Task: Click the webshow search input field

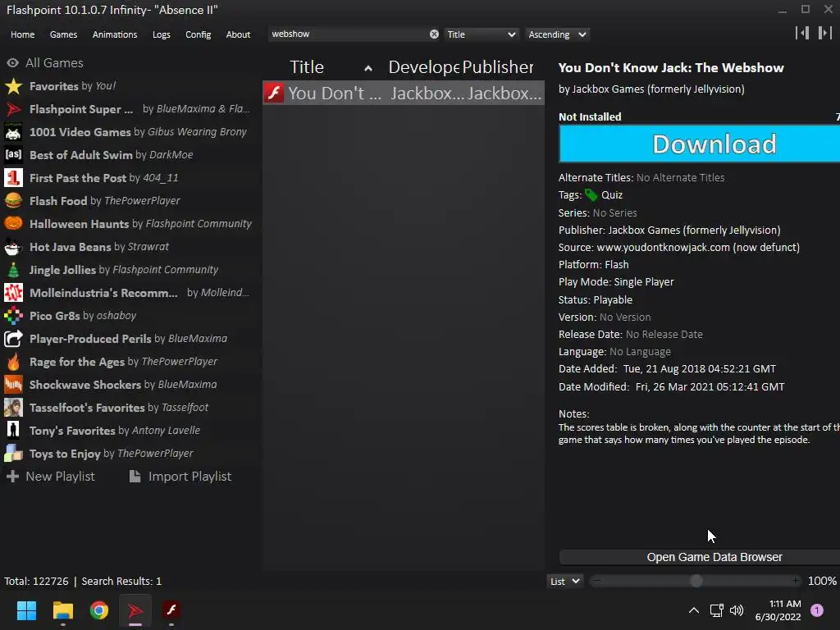Action: coord(348,34)
